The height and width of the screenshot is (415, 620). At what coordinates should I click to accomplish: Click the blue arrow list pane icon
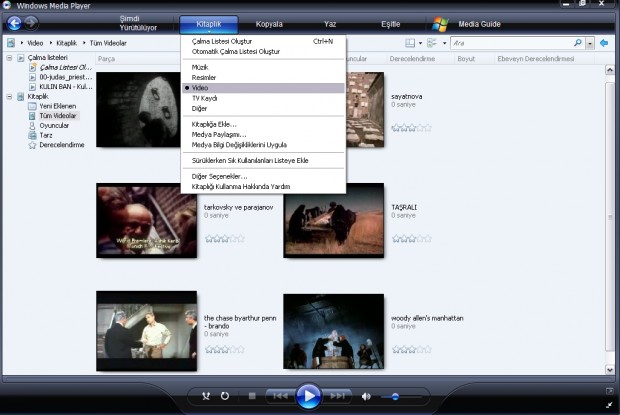pyautogui.click(x=604, y=43)
